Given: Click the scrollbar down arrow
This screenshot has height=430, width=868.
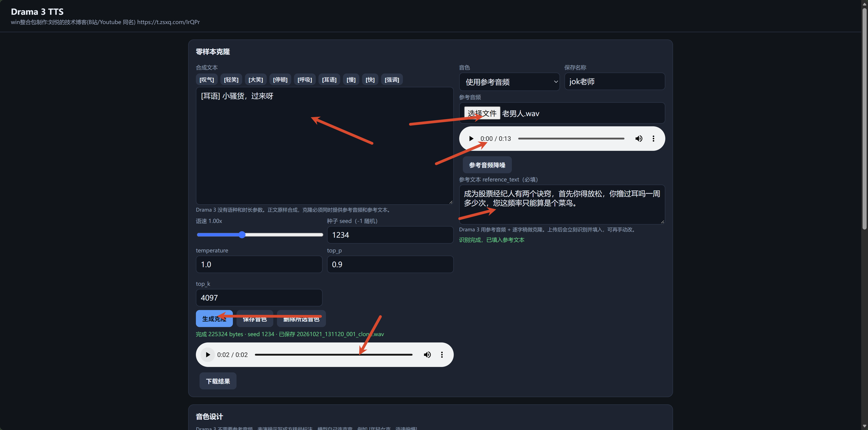Looking at the screenshot, I should click(865, 427).
